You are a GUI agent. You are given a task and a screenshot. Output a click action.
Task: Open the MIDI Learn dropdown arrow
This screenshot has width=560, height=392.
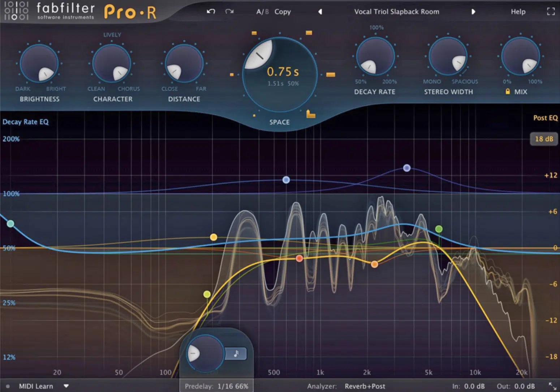click(x=66, y=386)
